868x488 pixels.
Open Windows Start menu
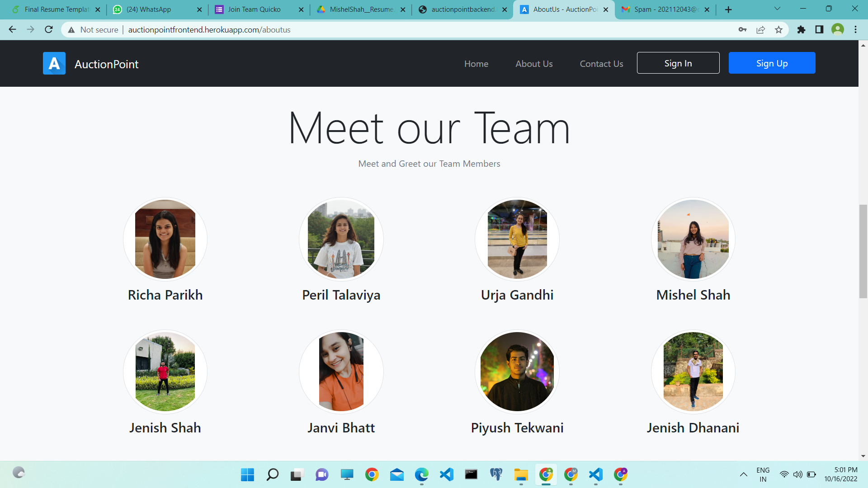(x=247, y=474)
